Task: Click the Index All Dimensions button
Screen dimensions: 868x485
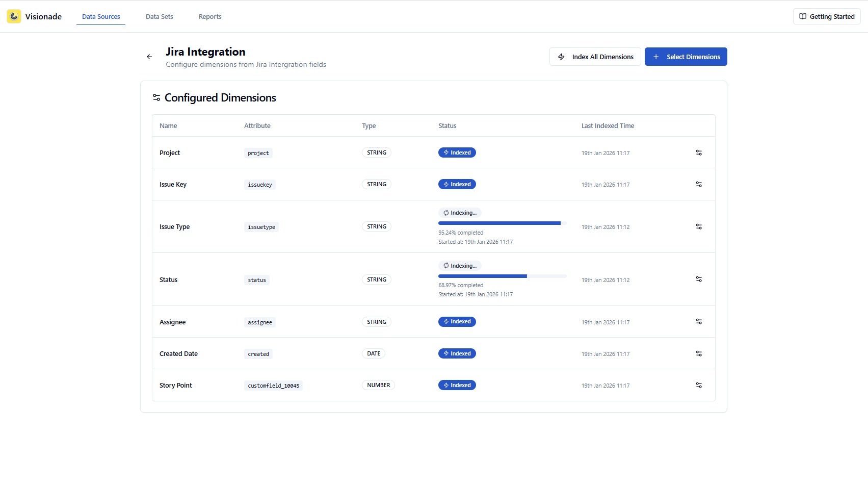Action: (x=595, y=57)
